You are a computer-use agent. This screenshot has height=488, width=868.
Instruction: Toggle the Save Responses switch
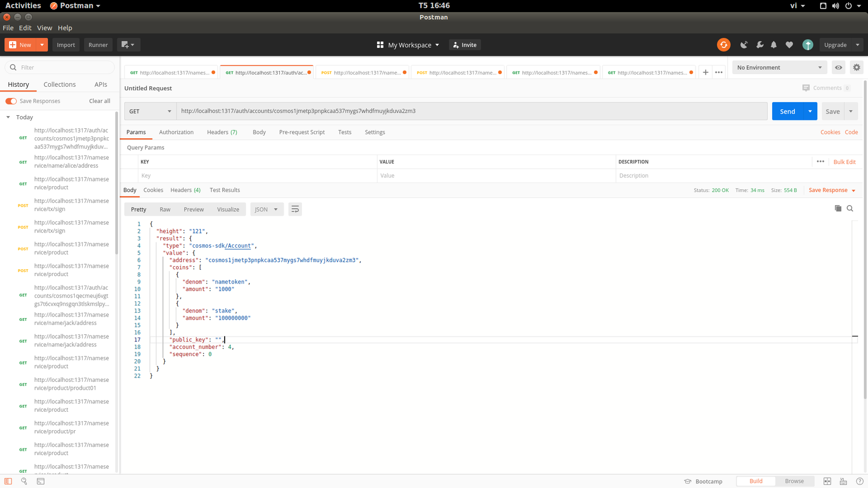coord(11,101)
